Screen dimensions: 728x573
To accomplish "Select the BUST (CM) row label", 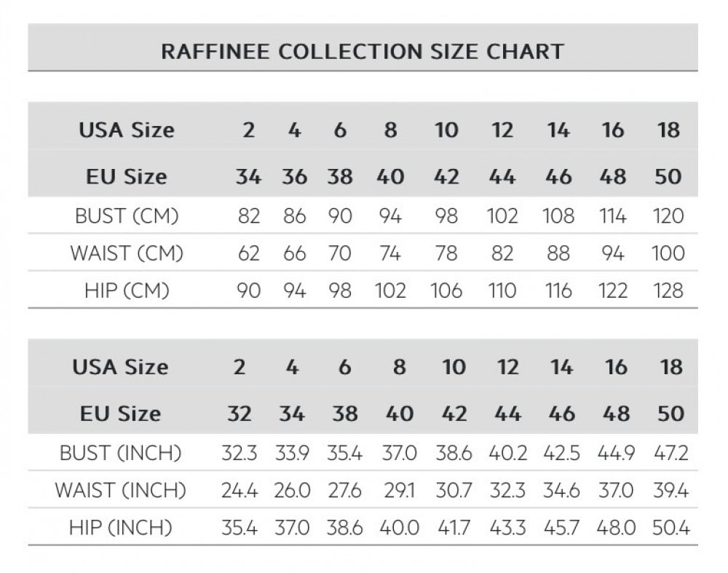I will 127,216.
